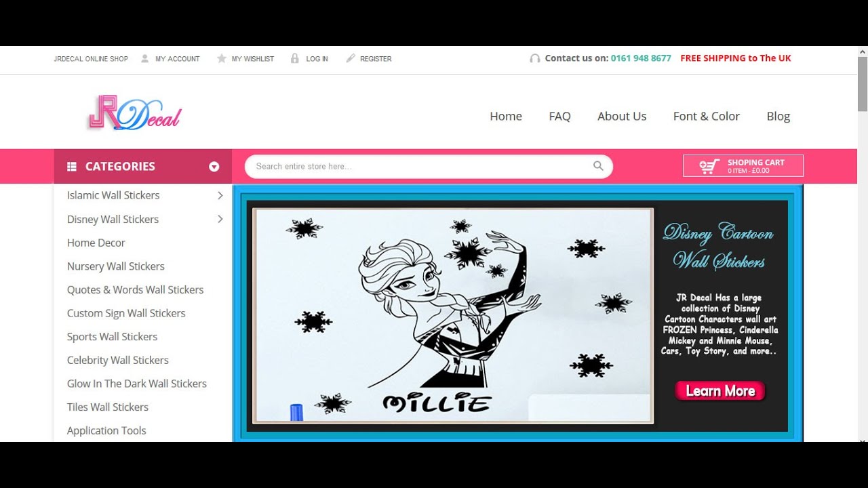868x488 pixels.
Task: Open the FAQ page
Action: pos(559,116)
